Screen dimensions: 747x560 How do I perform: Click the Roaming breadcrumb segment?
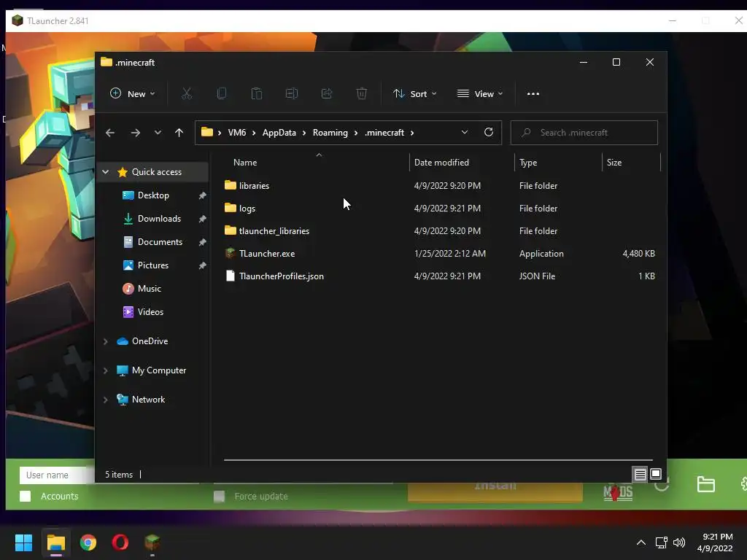[x=330, y=133]
